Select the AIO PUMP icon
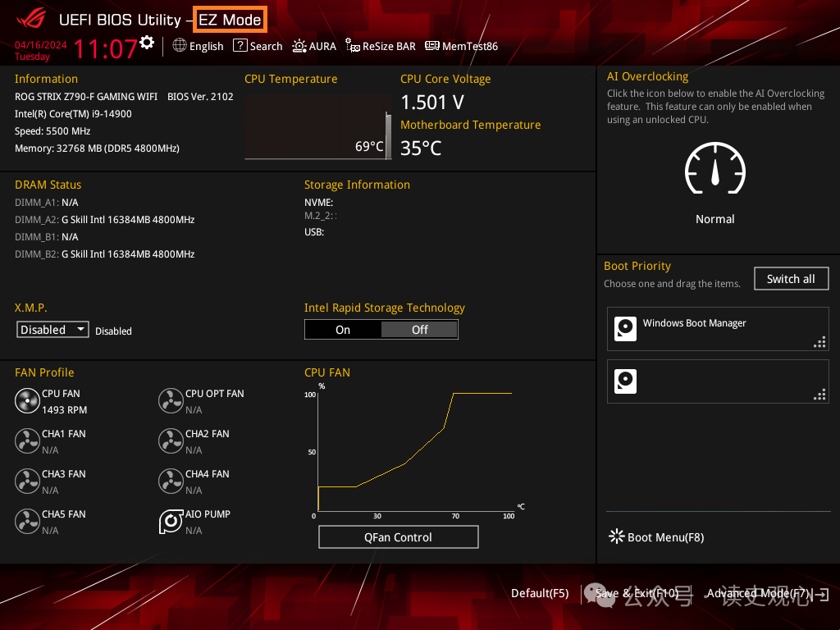 pyautogui.click(x=171, y=521)
